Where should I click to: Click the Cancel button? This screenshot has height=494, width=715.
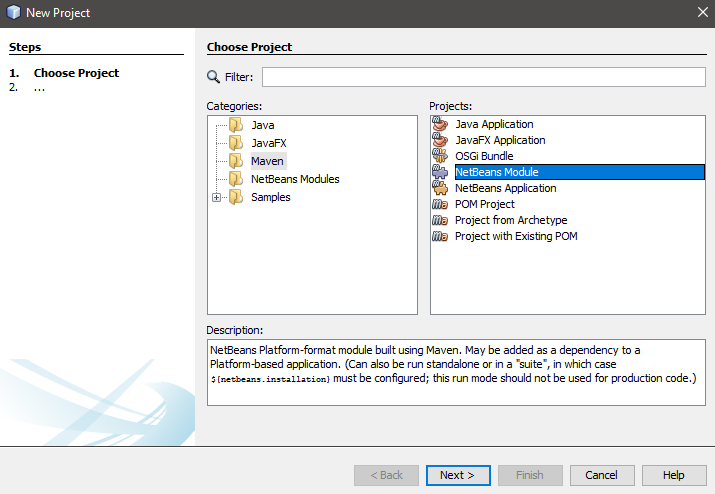click(x=601, y=475)
